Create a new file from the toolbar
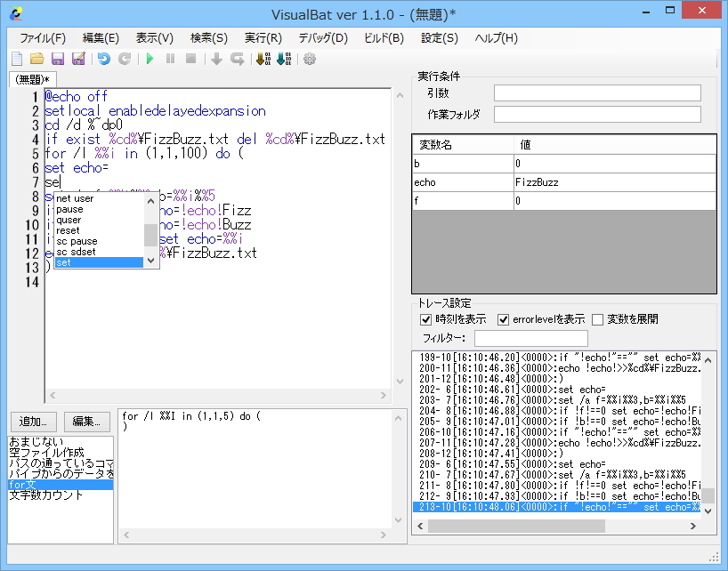Viewport: 728px width, 571px height. tap(16, 60)
